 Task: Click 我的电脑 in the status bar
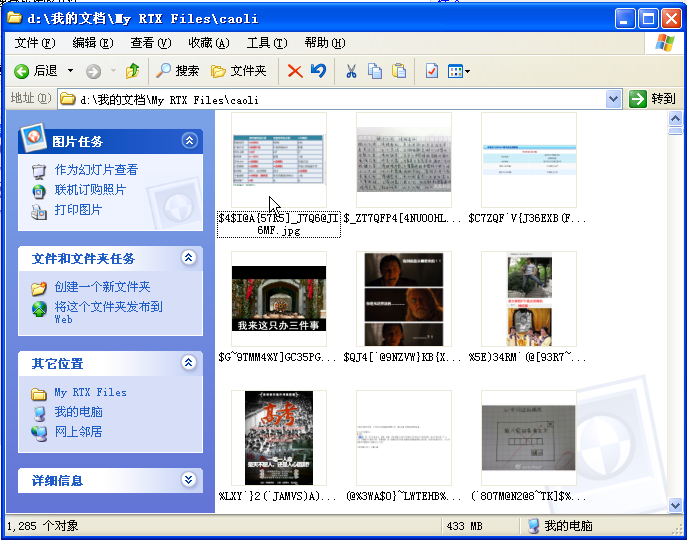(x=560, y=526)
